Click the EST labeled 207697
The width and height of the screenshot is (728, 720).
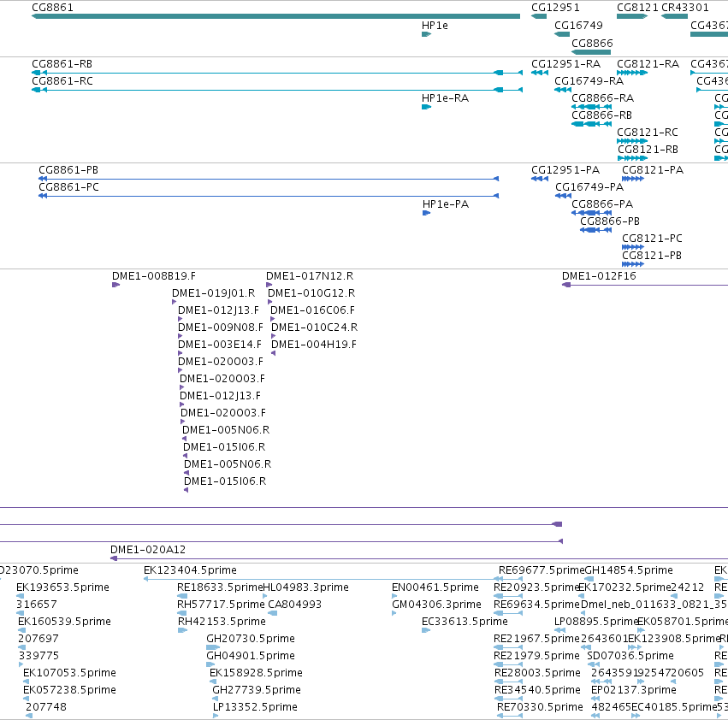[38, 640]
